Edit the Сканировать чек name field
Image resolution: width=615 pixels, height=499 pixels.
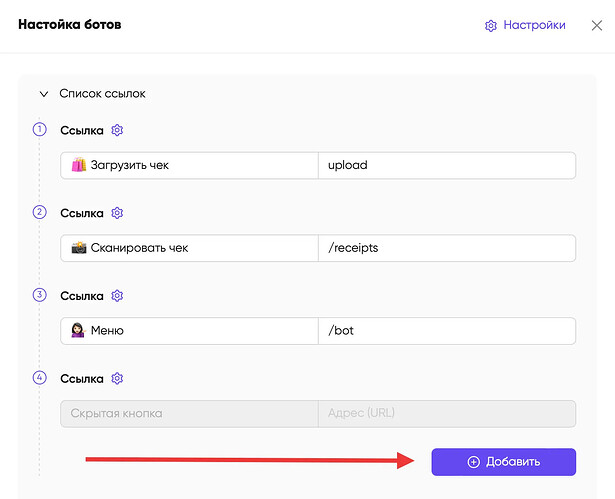[x=189, y=248]
